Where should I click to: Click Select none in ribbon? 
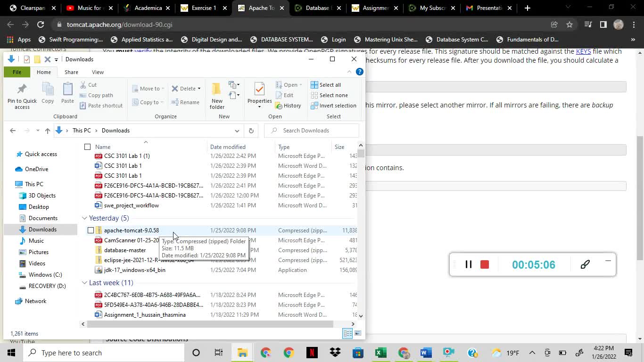coord(329,95)
